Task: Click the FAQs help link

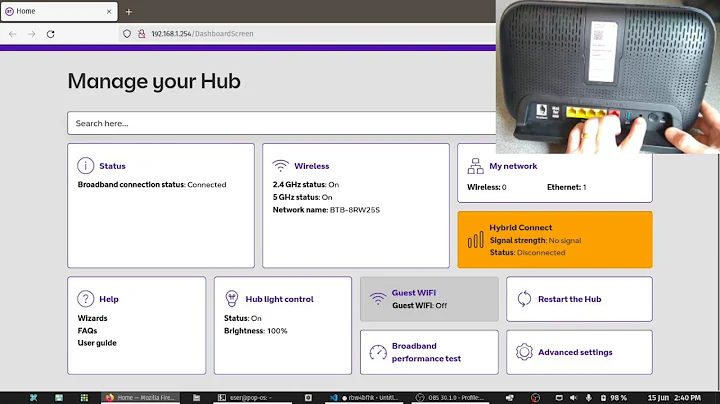Action: (x=87, y=331)
